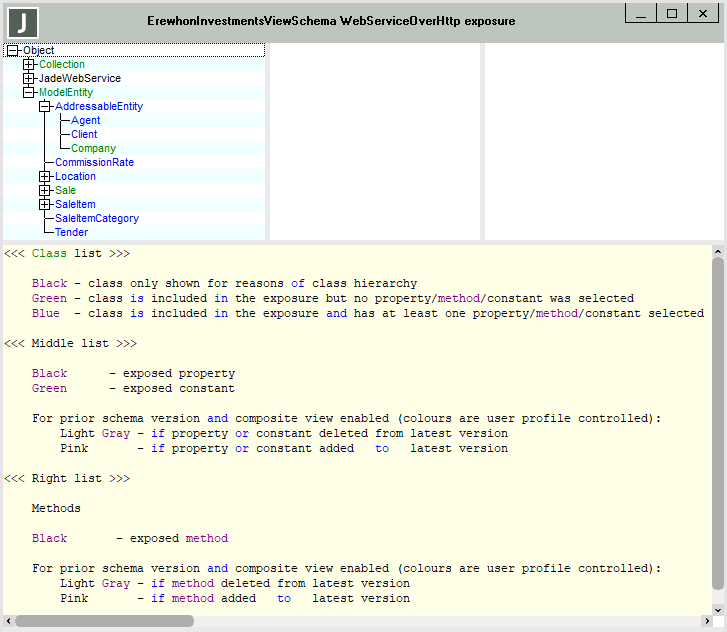Expand the SaleItem class node
The width and height of the screenshot is (727, 632).
click(x=45, y=205)
